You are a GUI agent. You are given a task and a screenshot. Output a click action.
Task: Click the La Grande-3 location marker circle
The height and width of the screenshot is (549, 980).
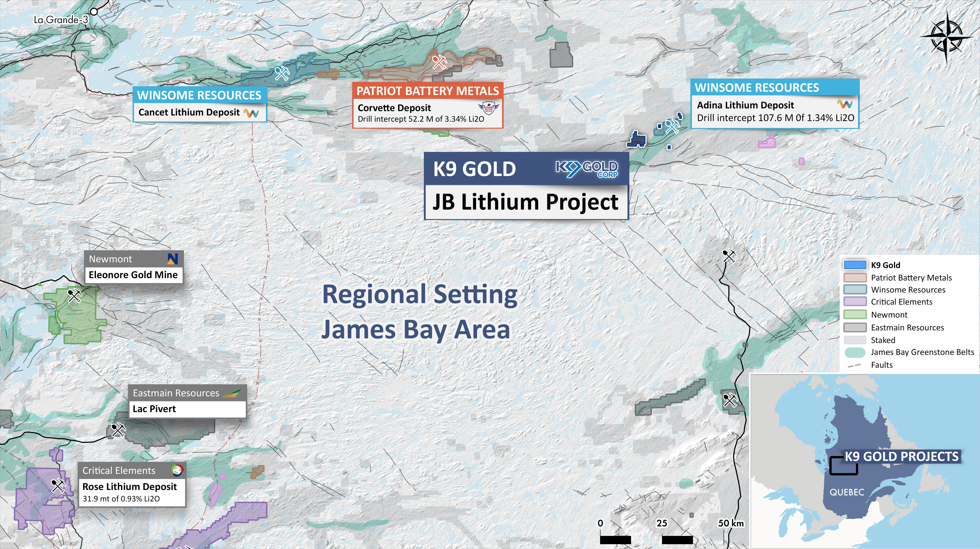pos(94,12)
